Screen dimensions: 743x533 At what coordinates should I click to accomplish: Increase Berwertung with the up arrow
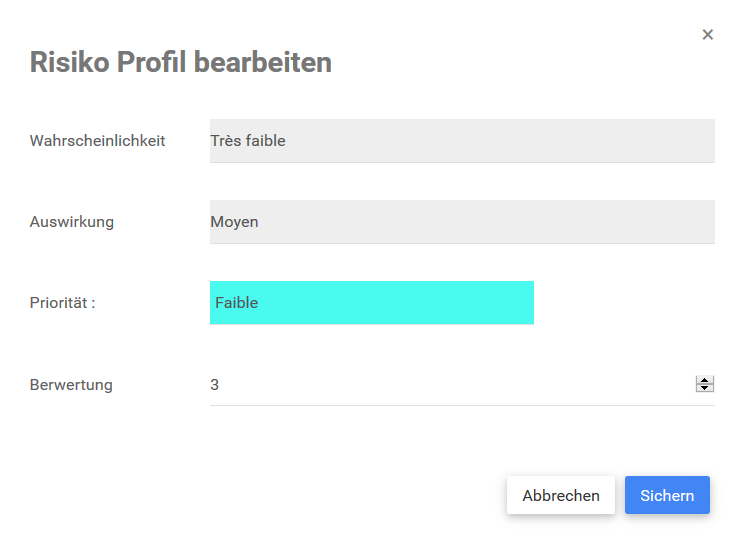(705, 380)
